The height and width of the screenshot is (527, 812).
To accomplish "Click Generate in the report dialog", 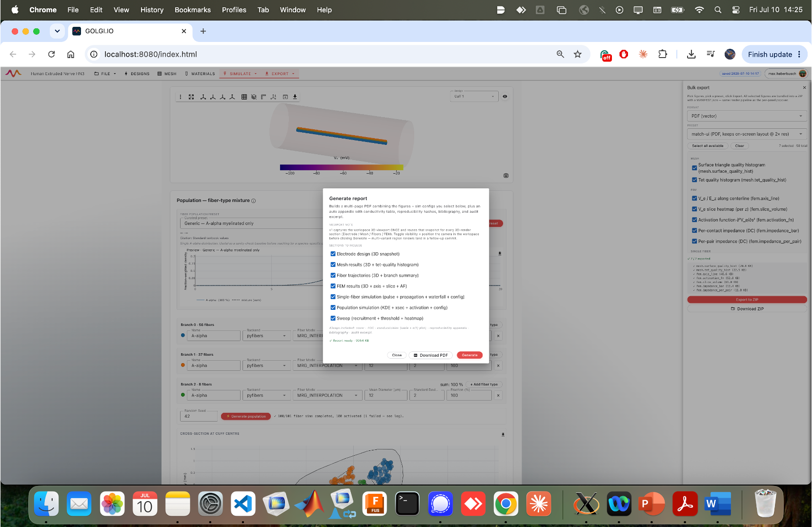I will (x=469, y=355).
